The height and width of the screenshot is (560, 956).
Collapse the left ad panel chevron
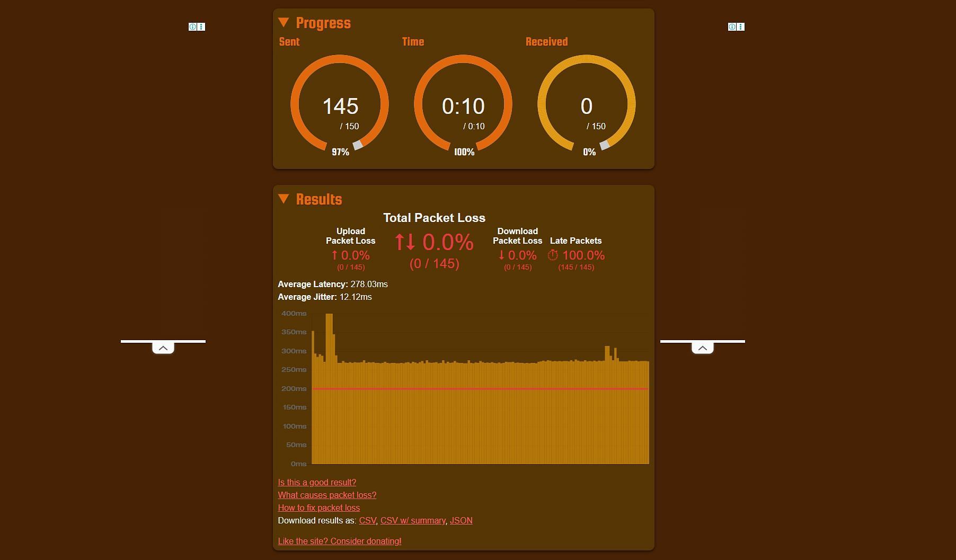(x=163, y=348)
